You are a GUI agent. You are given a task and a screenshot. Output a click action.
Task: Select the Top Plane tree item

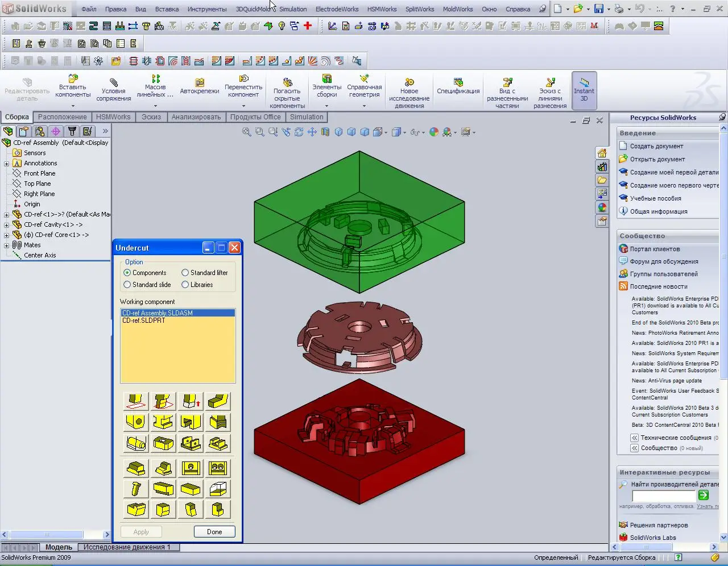click(x=38, y=184)
